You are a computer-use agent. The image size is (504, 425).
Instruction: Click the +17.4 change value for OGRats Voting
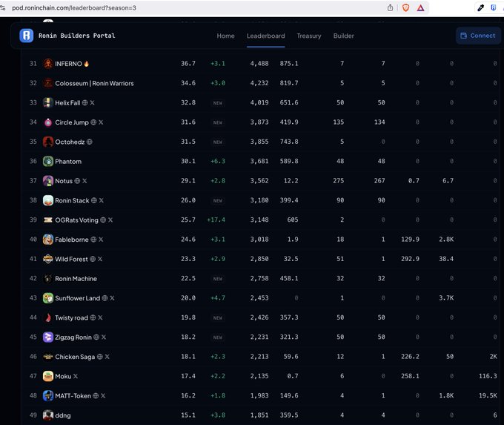(216, 220)
